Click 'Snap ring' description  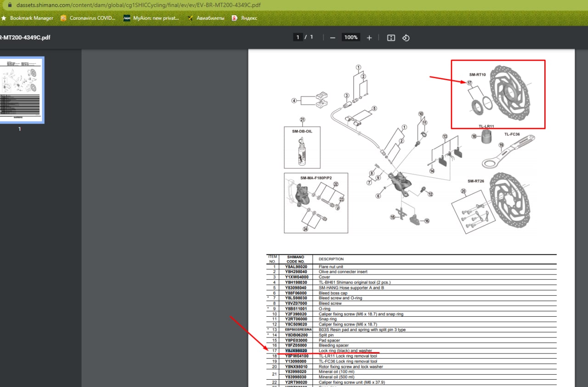[328, 320]
